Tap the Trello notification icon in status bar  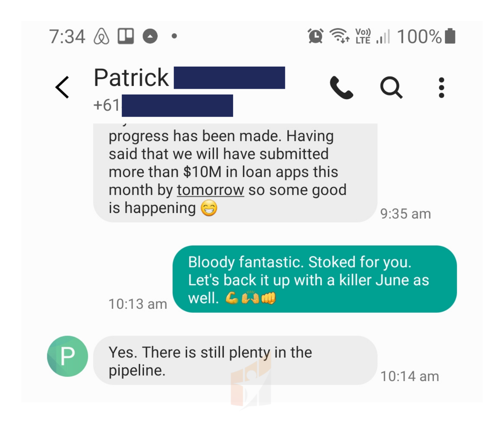pyautogui.click(x=126, y=36)
